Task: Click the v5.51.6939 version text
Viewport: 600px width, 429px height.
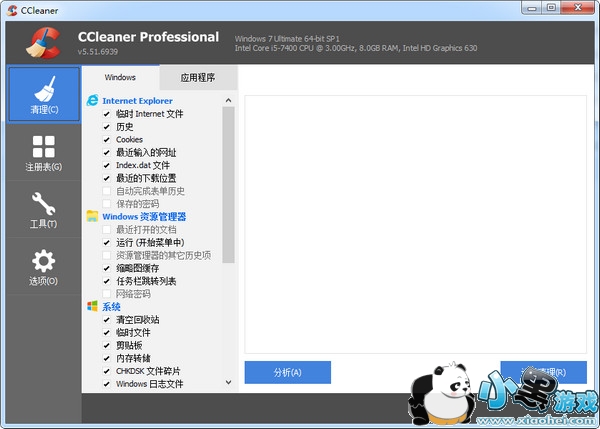Action: pos(98,52)
